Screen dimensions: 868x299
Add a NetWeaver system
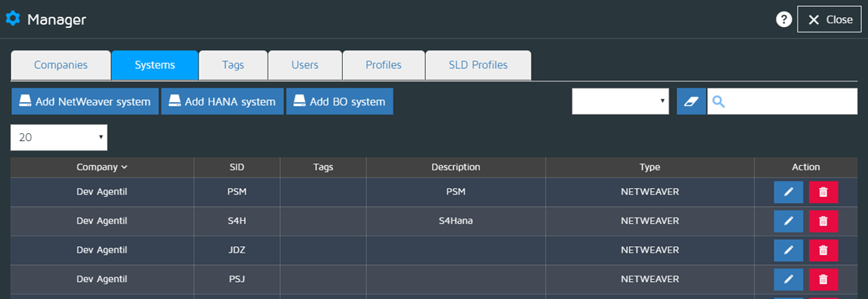click(85, 101)
